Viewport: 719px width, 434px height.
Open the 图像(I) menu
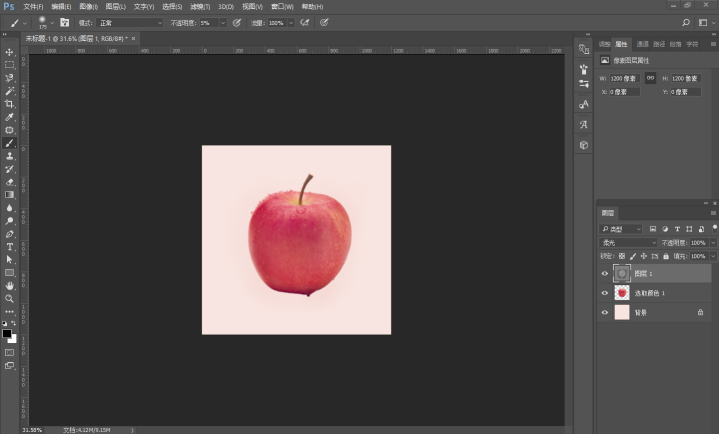click(x=88, y=6)
